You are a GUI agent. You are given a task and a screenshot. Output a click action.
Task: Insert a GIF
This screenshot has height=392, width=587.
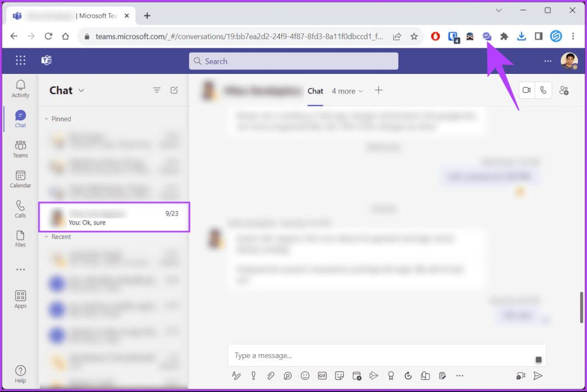(x=322, y=375)
